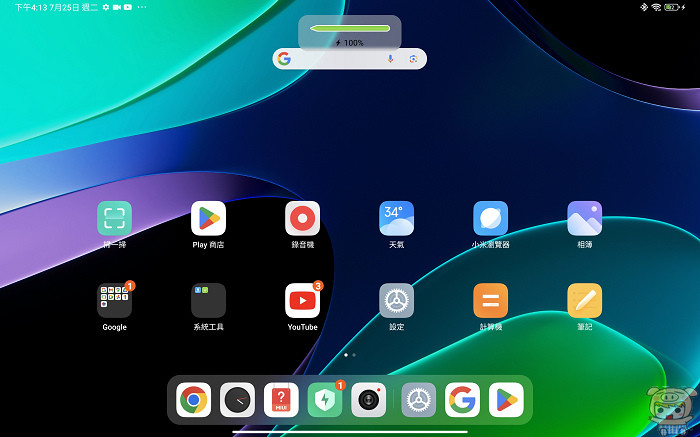
Task: Open the Gallery (相簿) app
Action: (585, 218)
